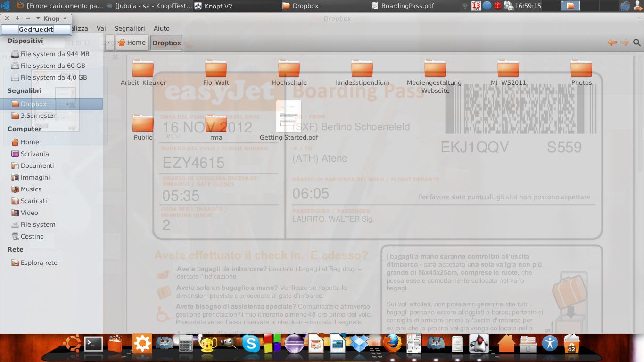Click the blue exclamation notification icon in panel

point(487,6)
